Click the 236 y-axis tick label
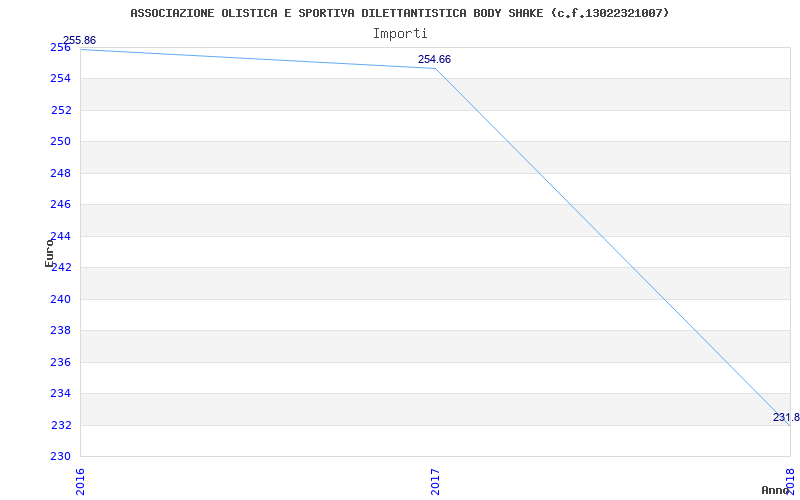 point(60,362)
